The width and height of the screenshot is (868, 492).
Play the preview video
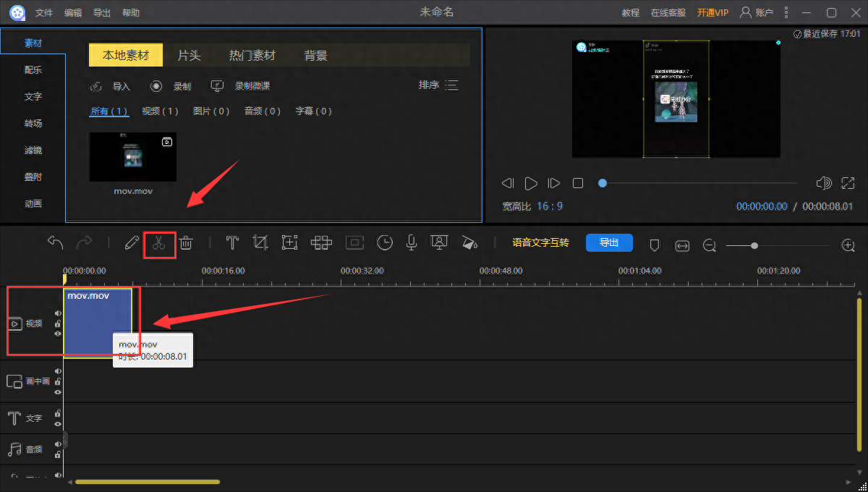point(531,183)
